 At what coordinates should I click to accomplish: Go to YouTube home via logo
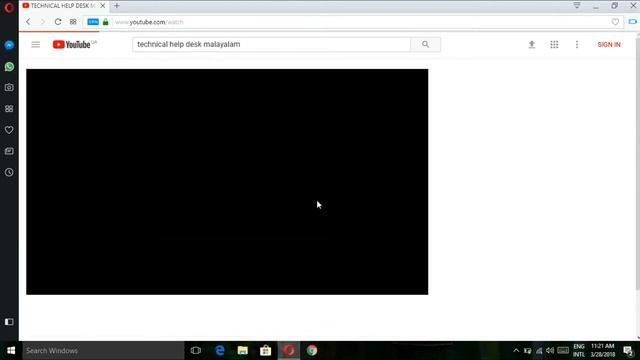point(72,44)
